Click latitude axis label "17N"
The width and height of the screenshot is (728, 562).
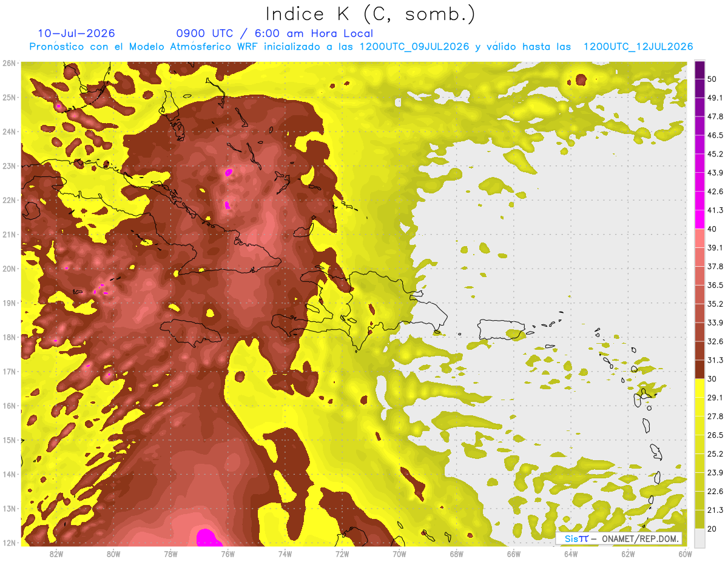[x=9, y=371]
